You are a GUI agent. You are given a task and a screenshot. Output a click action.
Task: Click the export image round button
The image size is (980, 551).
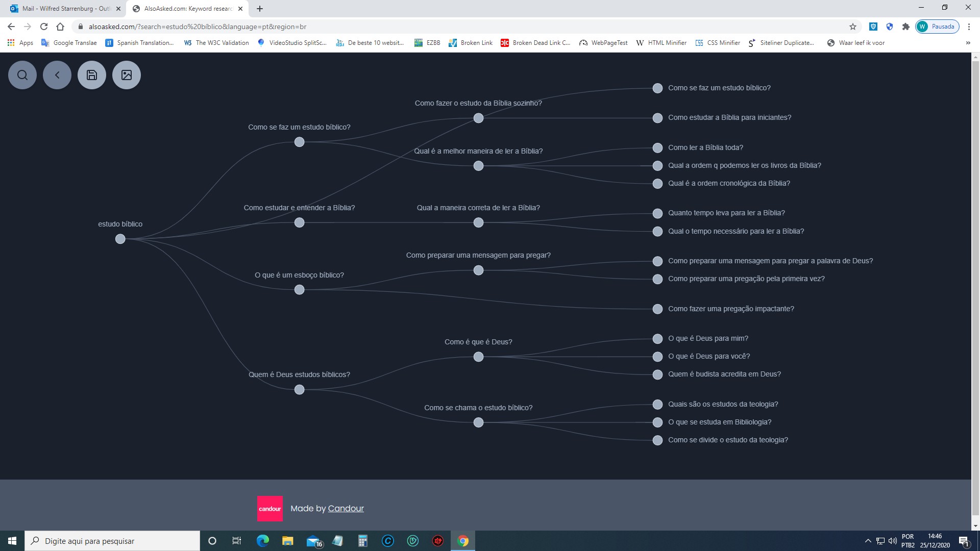click(x=127, y=75)
